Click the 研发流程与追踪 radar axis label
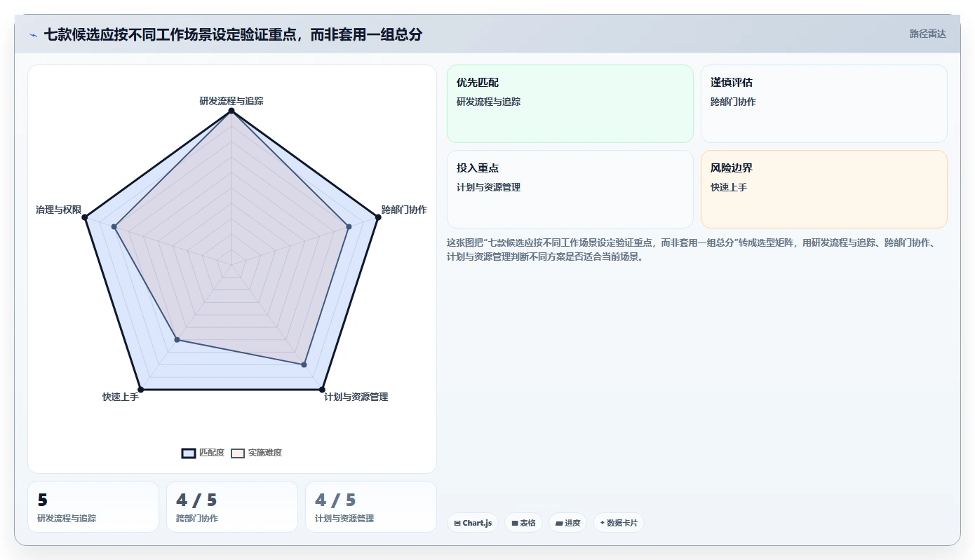The image size is (975, 560). 231,101
